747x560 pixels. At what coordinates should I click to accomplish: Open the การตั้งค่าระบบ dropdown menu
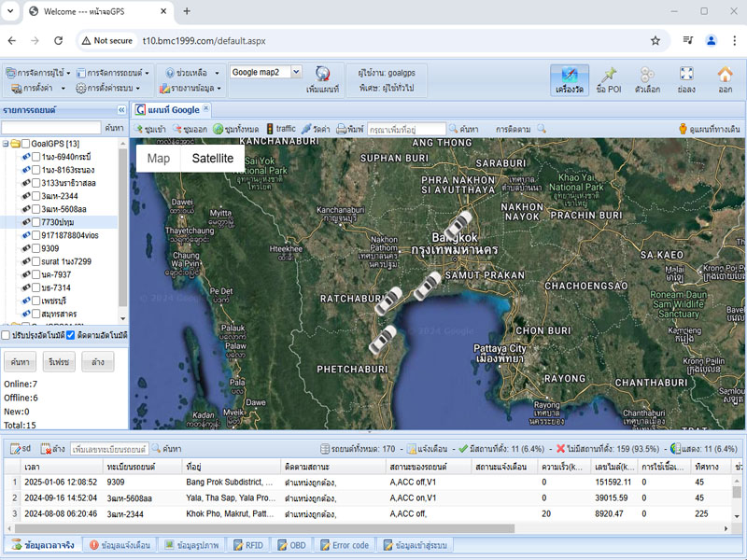(107, 88)
